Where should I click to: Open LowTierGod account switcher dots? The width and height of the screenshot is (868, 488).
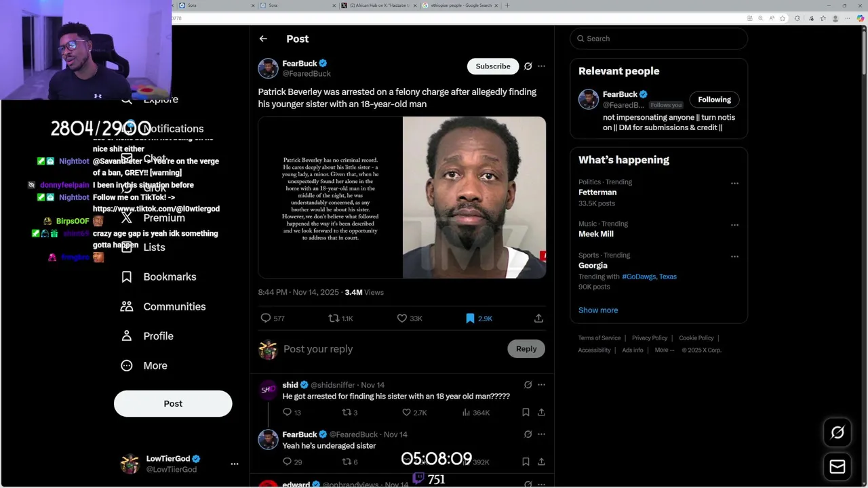pos(235,464)
